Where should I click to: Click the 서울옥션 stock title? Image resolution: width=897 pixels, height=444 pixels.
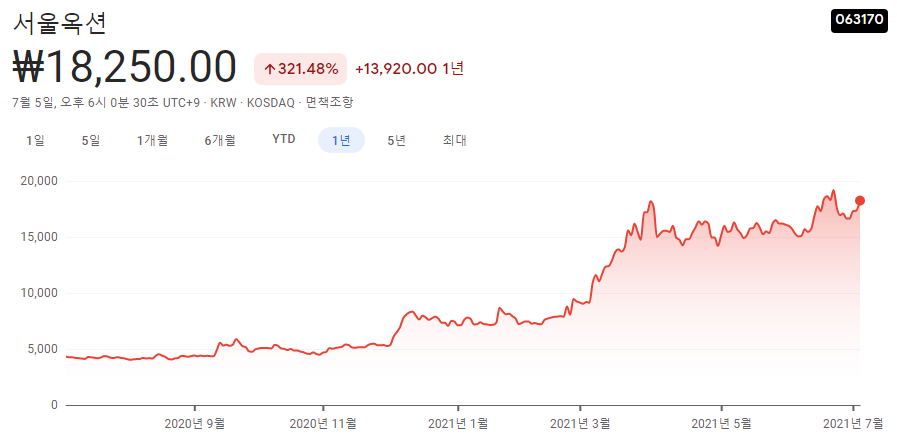click(59, 22)
